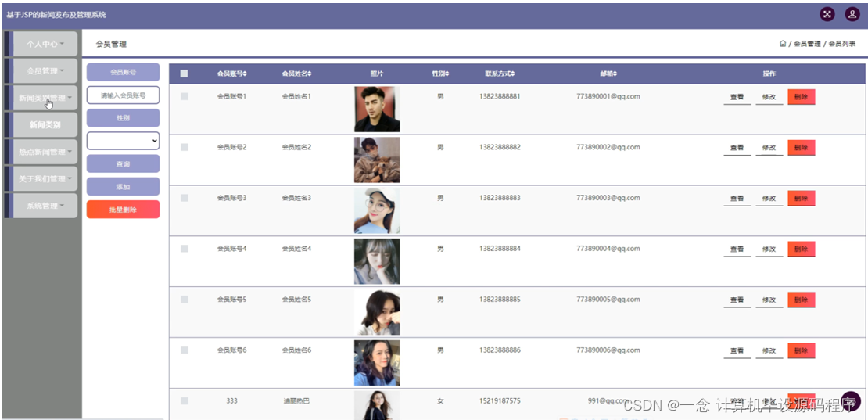Toggle the select-all checkbox in table header
This screenshot has height=420, width=868.
click(x=185, y=74)
